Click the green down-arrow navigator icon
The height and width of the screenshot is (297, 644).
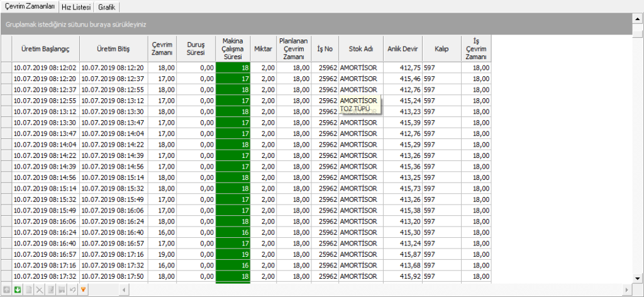pos(18,289)
